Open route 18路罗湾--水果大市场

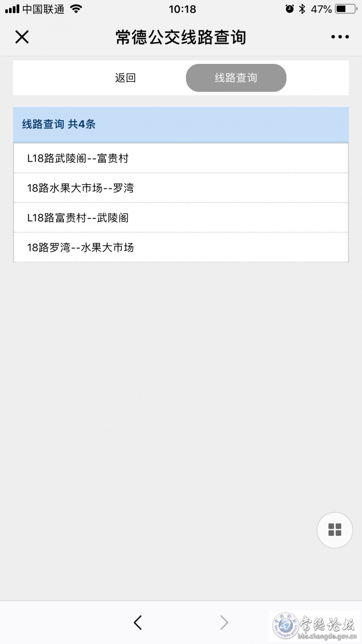pyautogui.click(x=181, y=247)
